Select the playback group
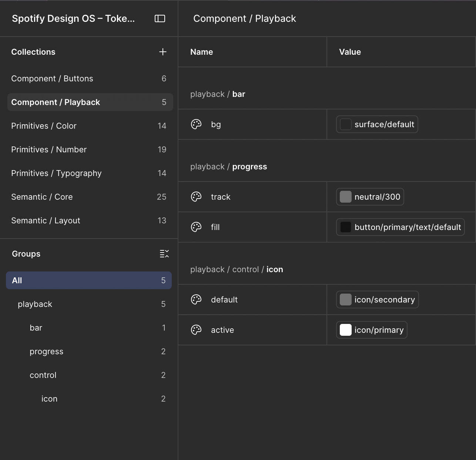 [x=89, y=304]
